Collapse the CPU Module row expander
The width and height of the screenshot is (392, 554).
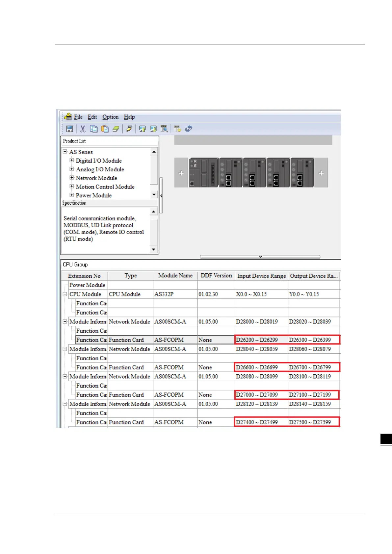click(x=65, y=294)
